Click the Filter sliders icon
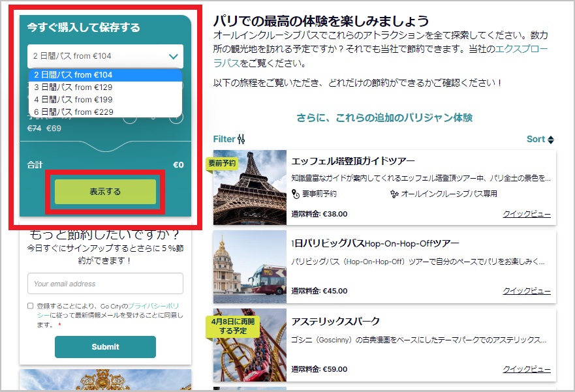575x392 pixels. [241, 139]
